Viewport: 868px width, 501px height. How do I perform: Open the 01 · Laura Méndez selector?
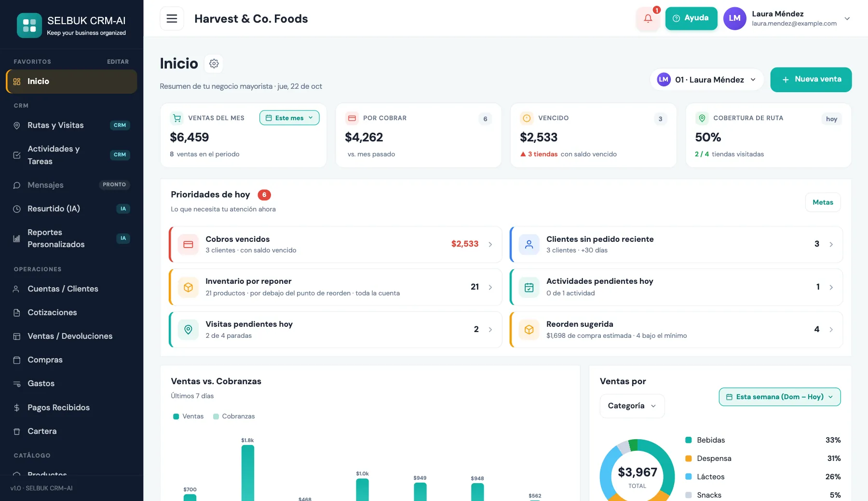(x=706, y=80)
